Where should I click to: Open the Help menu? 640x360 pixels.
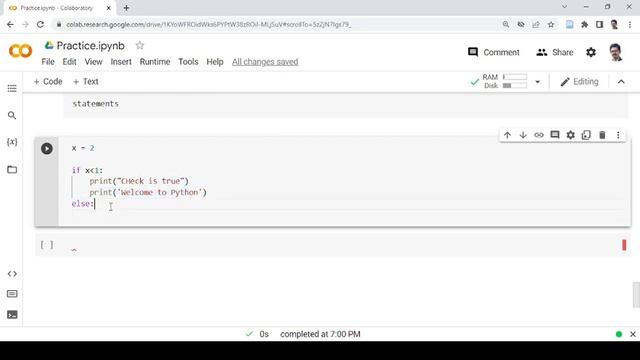[x=215, y=62]
